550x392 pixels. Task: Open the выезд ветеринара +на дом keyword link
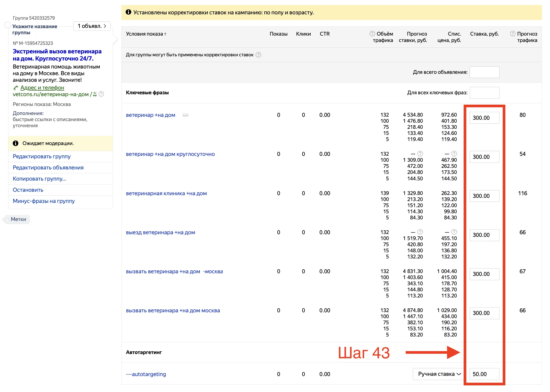click(160, 232)
